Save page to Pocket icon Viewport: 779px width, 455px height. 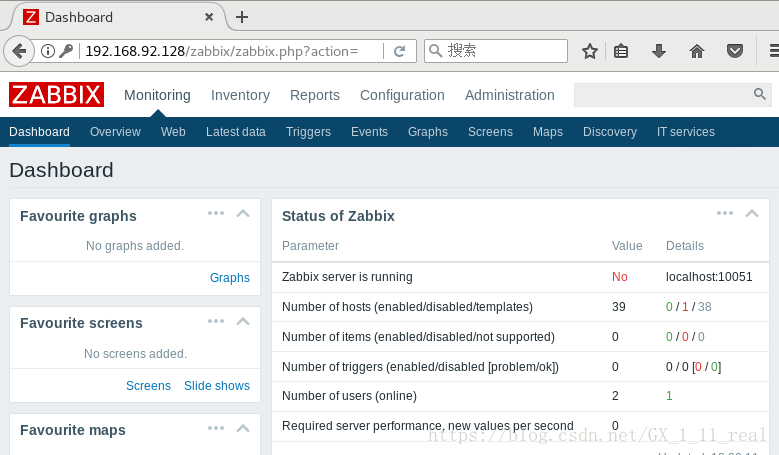(735, 51)
